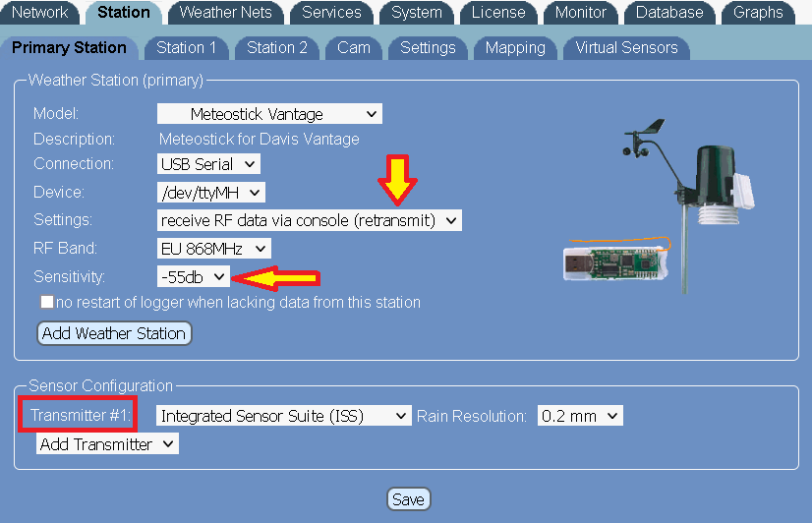Click the Model label
The height and width of the screenshot is (523, 812).
(x=56, y=113)
